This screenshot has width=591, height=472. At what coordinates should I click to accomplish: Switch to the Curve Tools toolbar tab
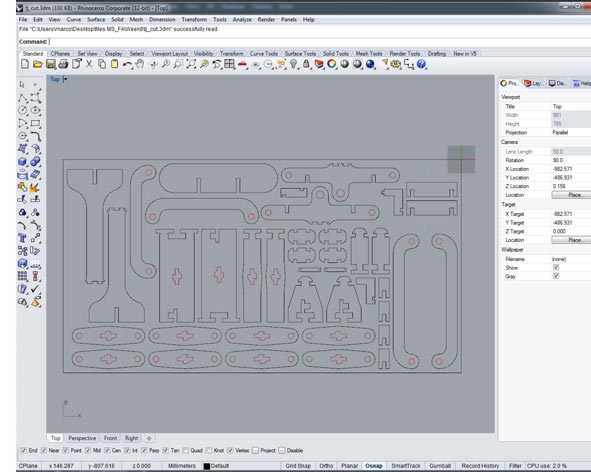264,54
